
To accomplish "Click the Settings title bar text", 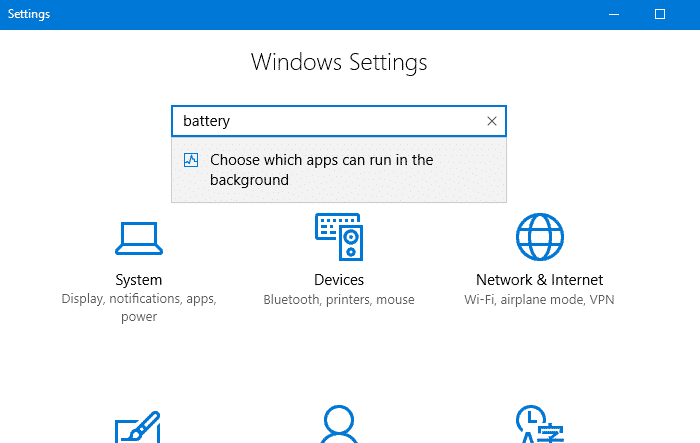I will coord(29,14).
